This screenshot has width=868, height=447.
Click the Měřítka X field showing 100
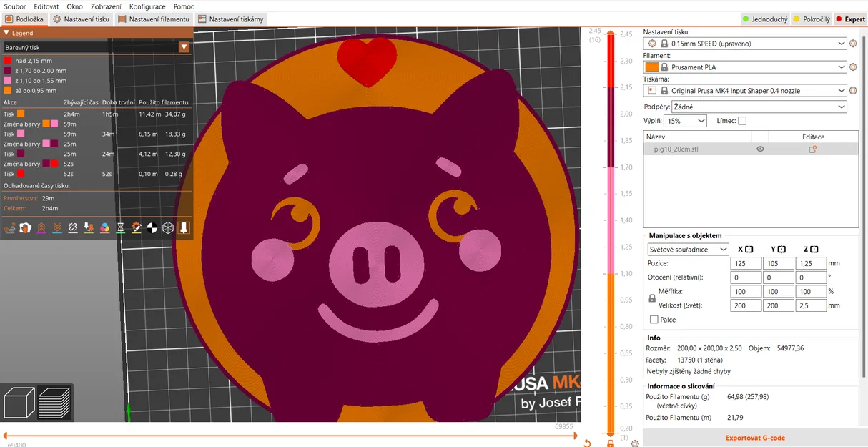pos(746,291)
